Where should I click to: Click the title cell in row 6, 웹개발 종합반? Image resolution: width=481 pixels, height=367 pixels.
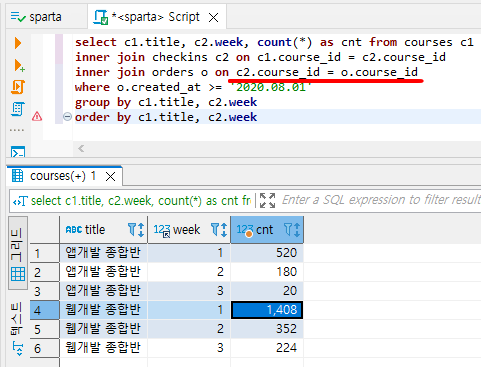click(x=104, y=348)
